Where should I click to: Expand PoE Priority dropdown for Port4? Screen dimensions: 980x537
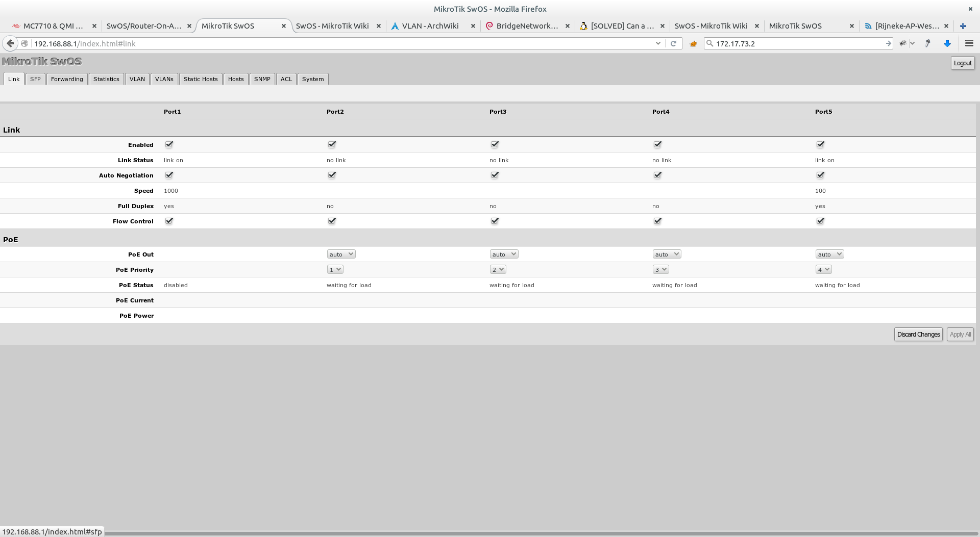click(660, 269)
